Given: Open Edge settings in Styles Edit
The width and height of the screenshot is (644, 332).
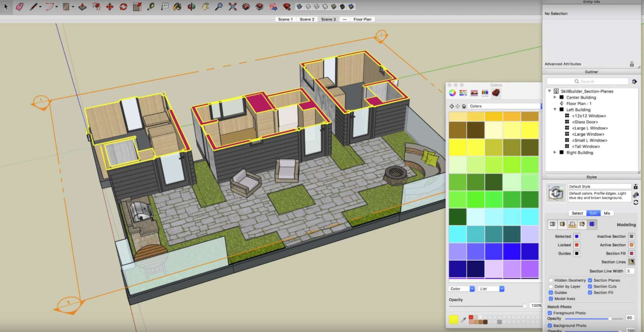Looking at the screenshot, I should coord(553,225).
